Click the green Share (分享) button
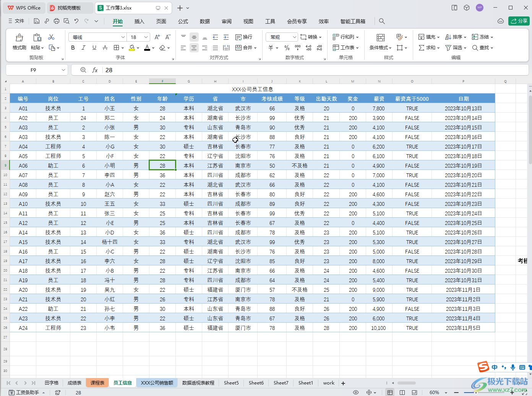The width and height of the screenshot is (532, 396). 519,21
